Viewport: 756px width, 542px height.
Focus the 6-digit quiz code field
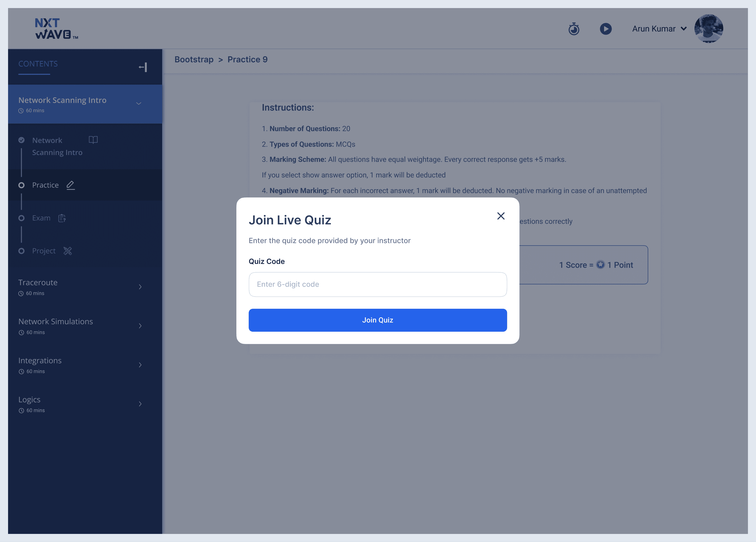tap(378, 285)
